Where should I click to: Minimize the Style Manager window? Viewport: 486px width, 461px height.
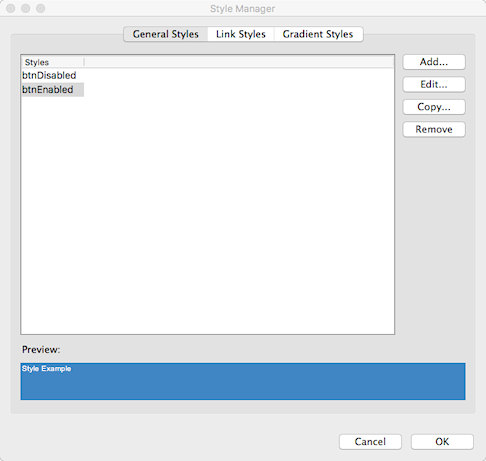26,8
